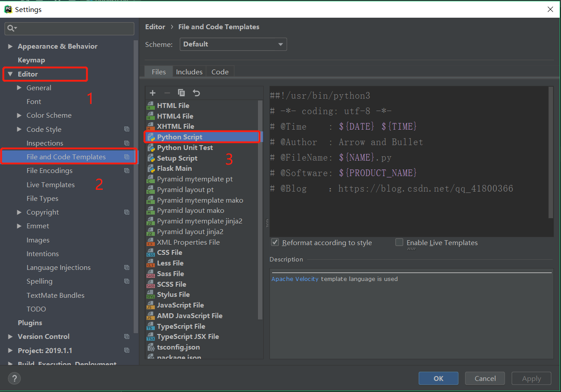This screenshot has height=392, width=561.
Task: Click project-level icon beside Code Style
Action: 127,129
